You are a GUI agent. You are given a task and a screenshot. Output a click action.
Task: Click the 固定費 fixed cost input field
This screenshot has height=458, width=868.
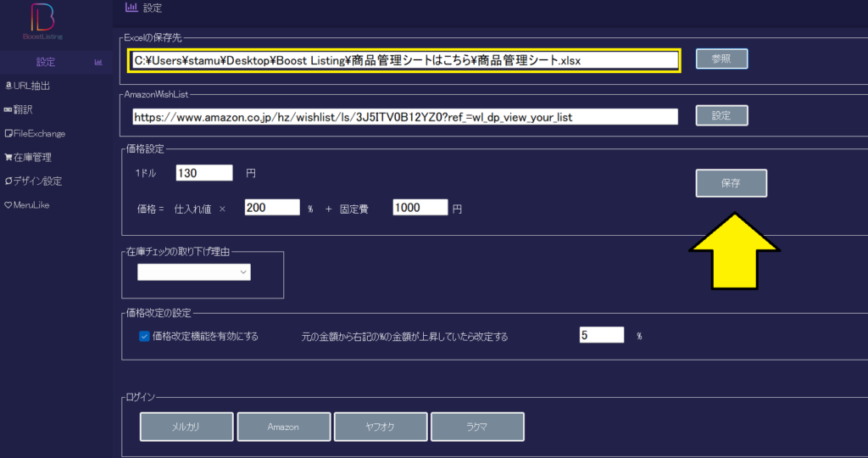420,208
